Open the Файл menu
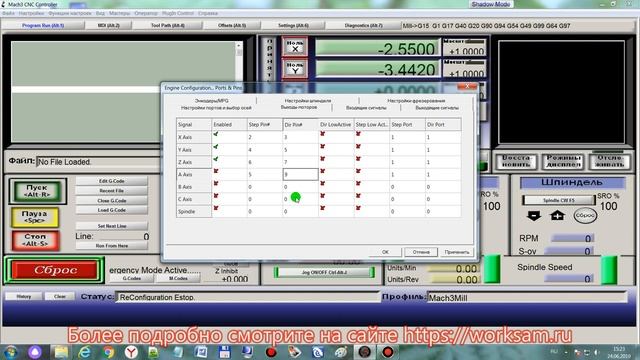Image resolution: width=640 pixels, height=360 pixels. coord(8,13)
